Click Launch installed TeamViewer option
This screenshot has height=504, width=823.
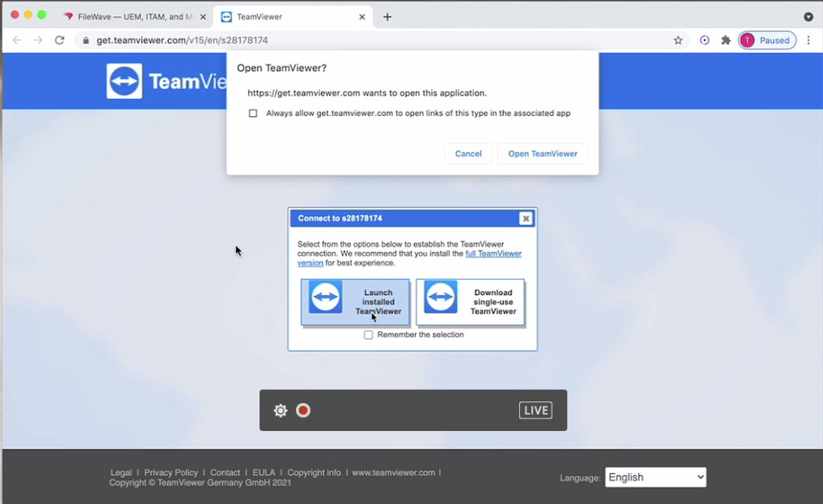[x=355, y=302]
